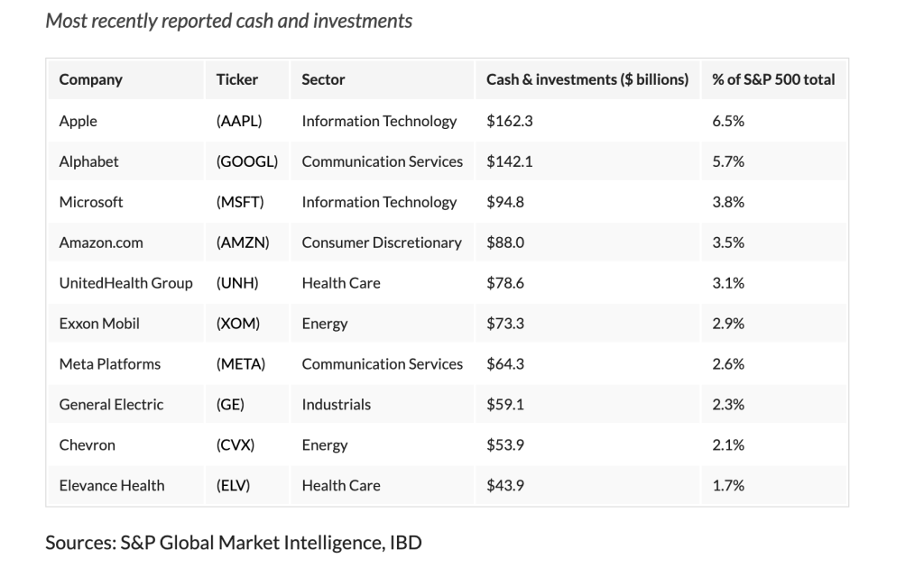This screenshot has height=568, width=924.
Task: Click Elevance Health company name
Action: click(112, 486)
